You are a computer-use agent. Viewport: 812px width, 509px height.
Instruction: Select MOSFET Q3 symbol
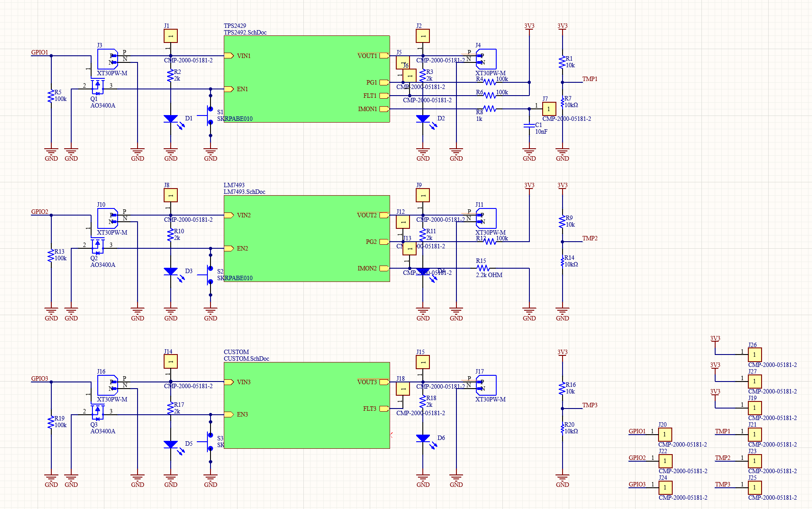[98, 412]
